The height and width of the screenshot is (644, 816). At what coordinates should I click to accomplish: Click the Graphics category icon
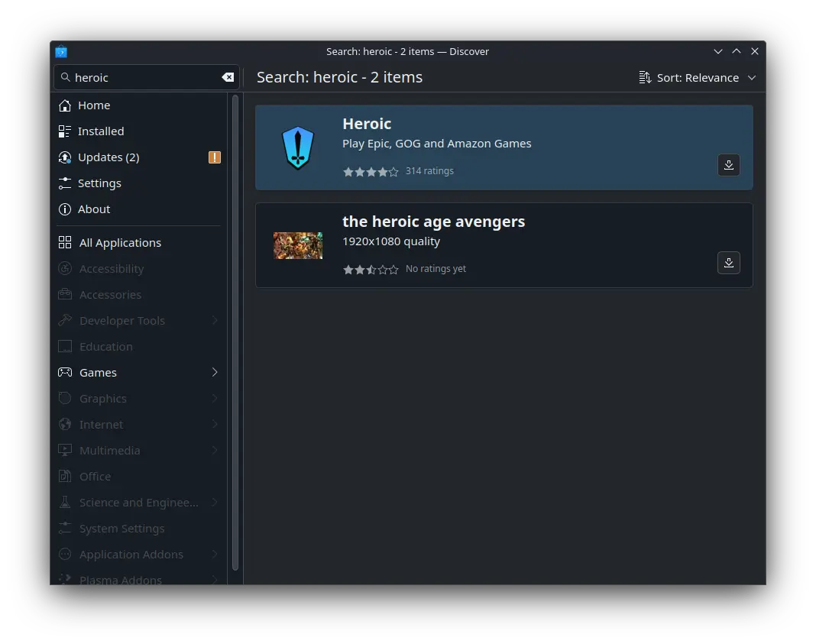click(65, 399)
